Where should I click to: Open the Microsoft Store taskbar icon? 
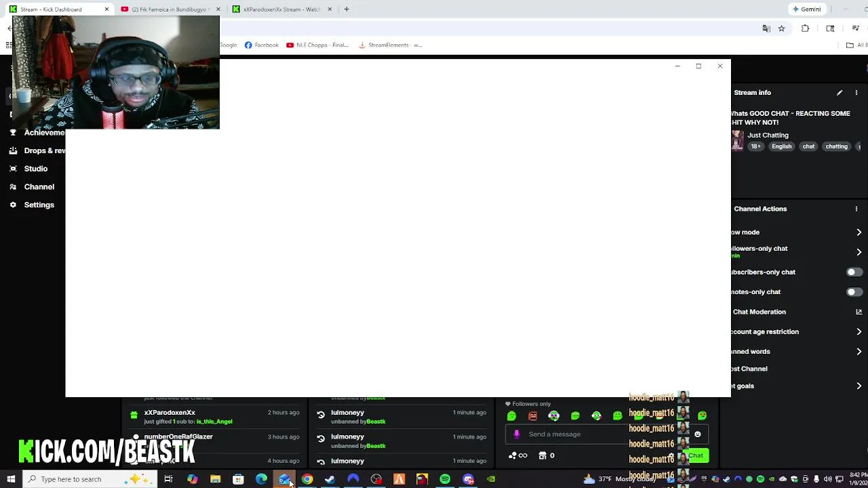pyautogui.click(x=238, y=479)
